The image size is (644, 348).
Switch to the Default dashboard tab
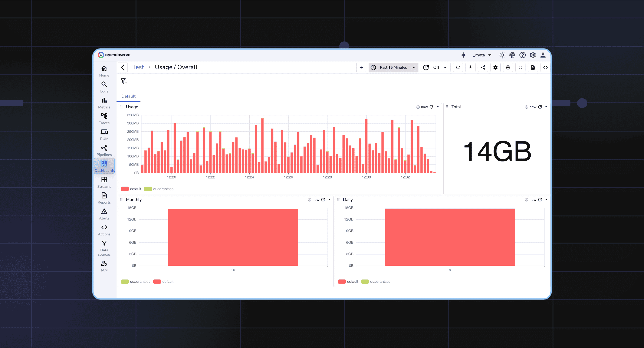pos(128,96)
